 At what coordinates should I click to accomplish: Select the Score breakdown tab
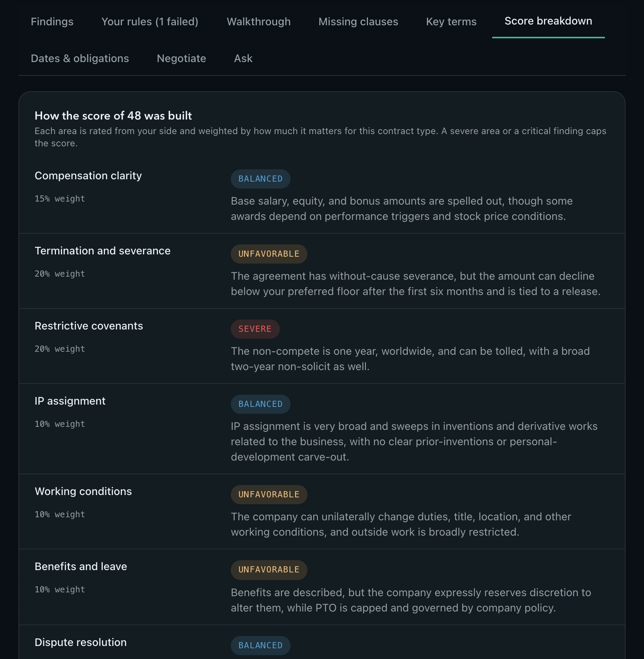(x=548, y=21)
